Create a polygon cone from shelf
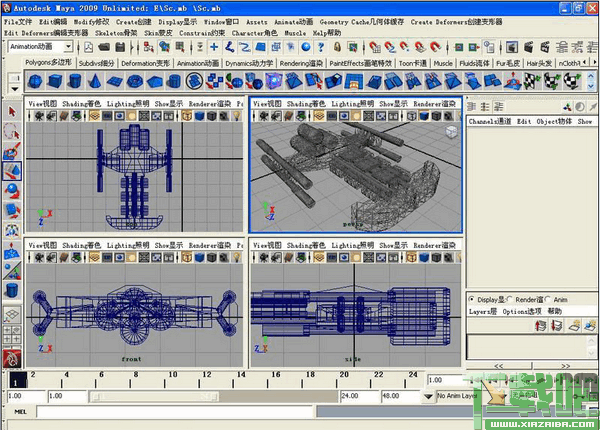The image size is (600, 430). 95,81
